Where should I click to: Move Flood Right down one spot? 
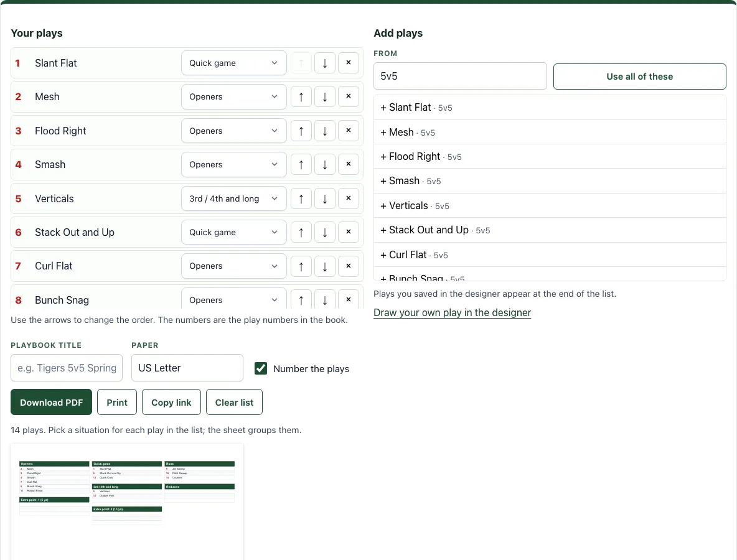325,131
